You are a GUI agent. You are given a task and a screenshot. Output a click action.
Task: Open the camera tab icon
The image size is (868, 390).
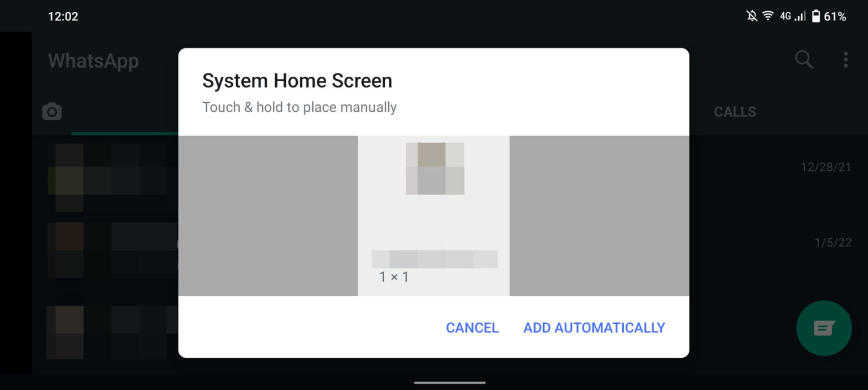coord(52,112)
